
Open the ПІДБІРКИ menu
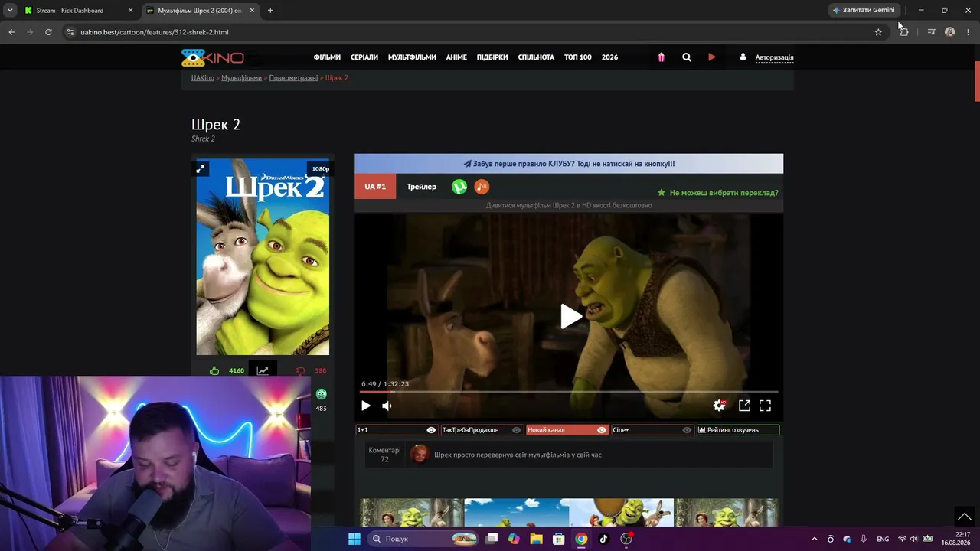coord(492,57)
